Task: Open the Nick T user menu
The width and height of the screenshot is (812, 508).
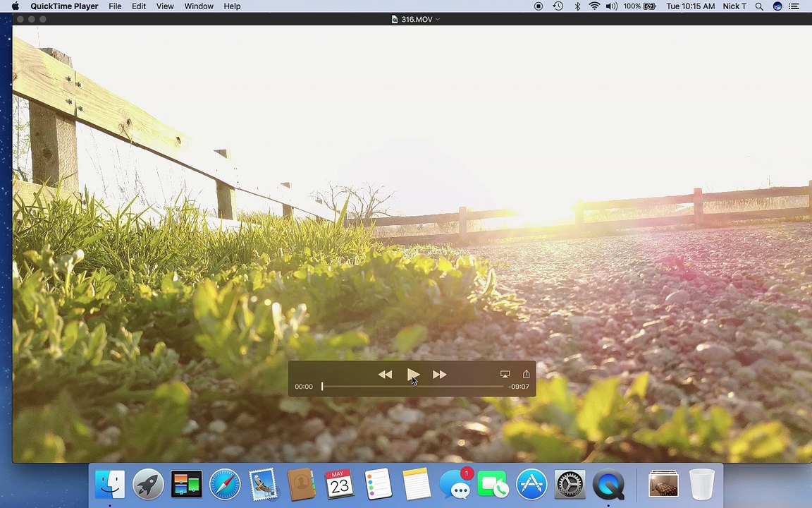Action: [734, 6]
